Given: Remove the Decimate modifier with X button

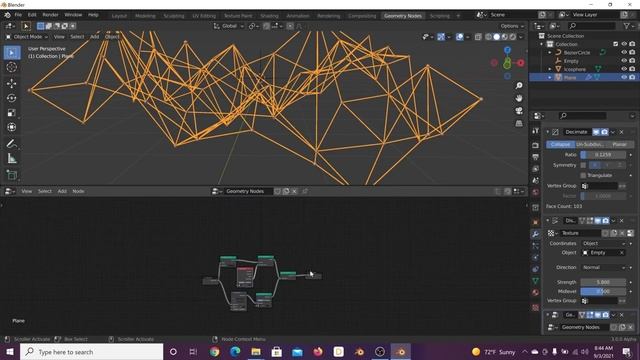Looking at the screenshot, I should click(x=622, y=132).
